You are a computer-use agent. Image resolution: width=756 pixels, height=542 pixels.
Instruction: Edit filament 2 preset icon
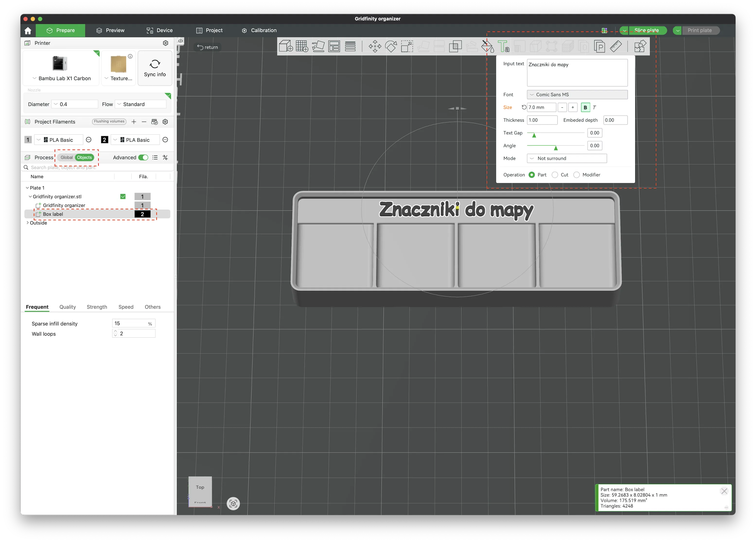[165, 140]
